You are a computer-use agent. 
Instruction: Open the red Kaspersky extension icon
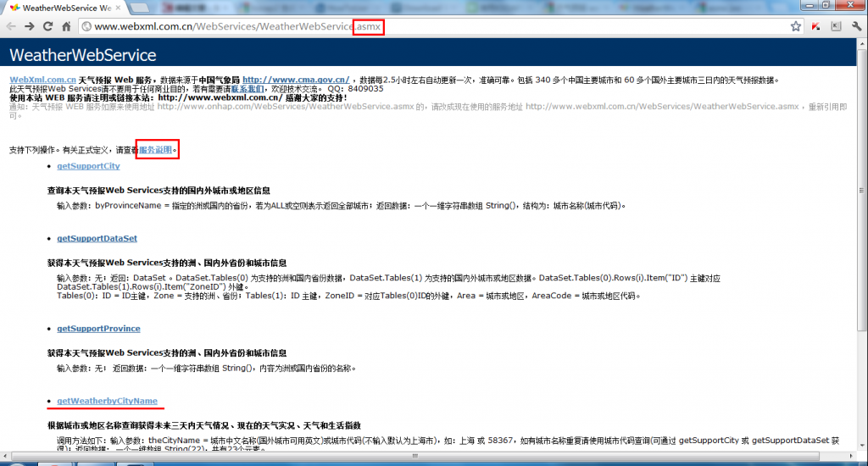[816, 26]
